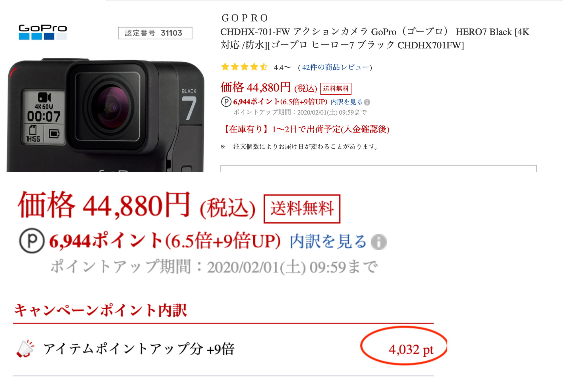563x392 pixels.
Task: Click the large 送料無料 badge
Action: pos(302,209)
